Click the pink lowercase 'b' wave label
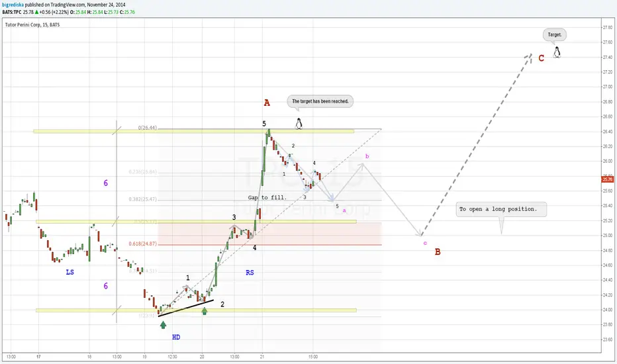The height and width of the screenshot is (364, 617). pyautogui.click(x=367, y=156)
